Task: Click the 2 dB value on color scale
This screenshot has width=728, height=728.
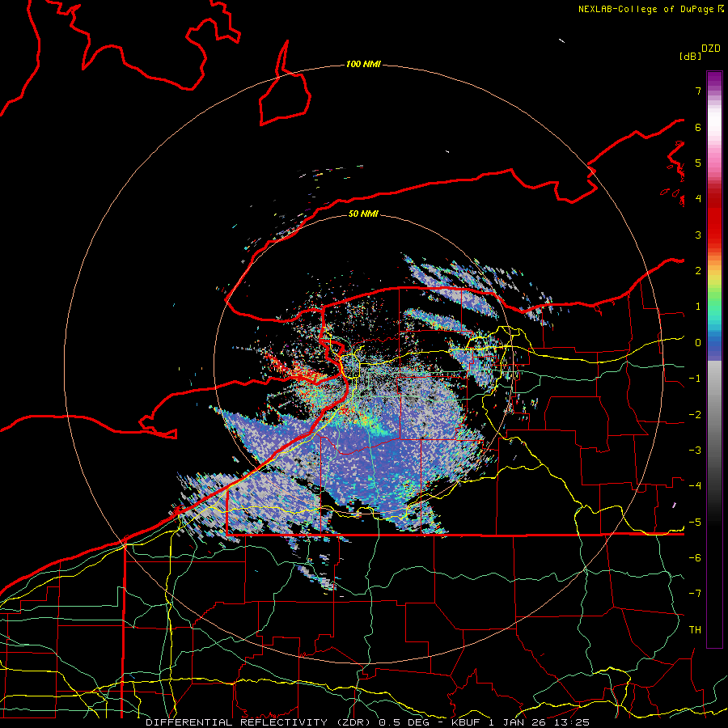Action: [698, 271]
